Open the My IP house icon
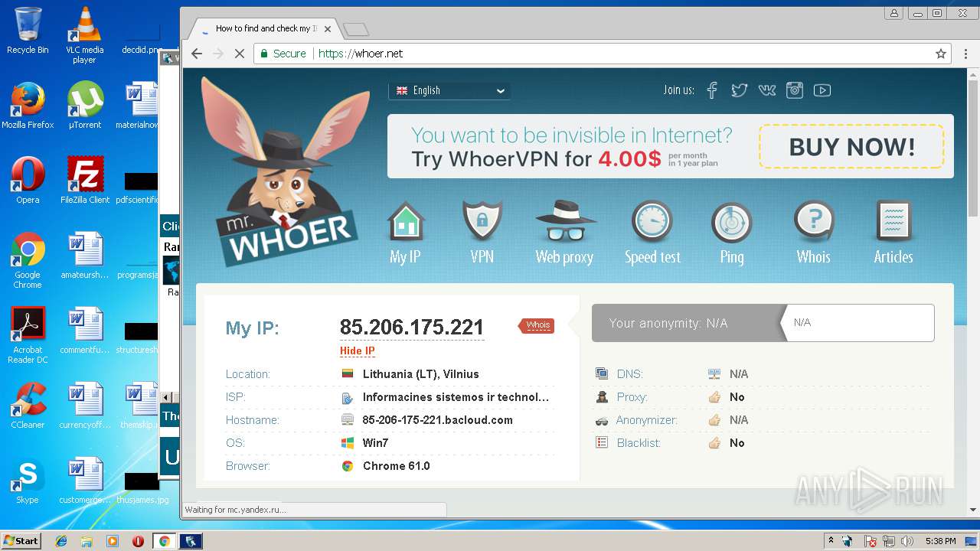 pos(406,222)
